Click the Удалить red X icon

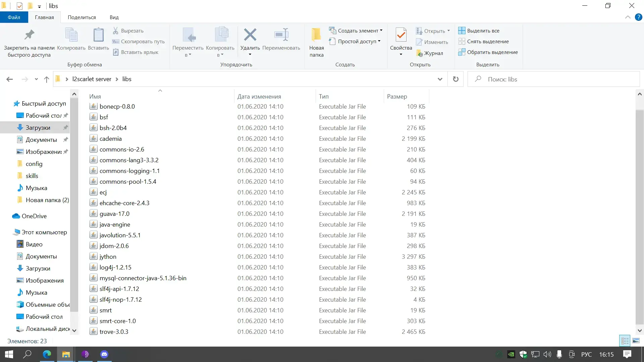tap(250, 35)
